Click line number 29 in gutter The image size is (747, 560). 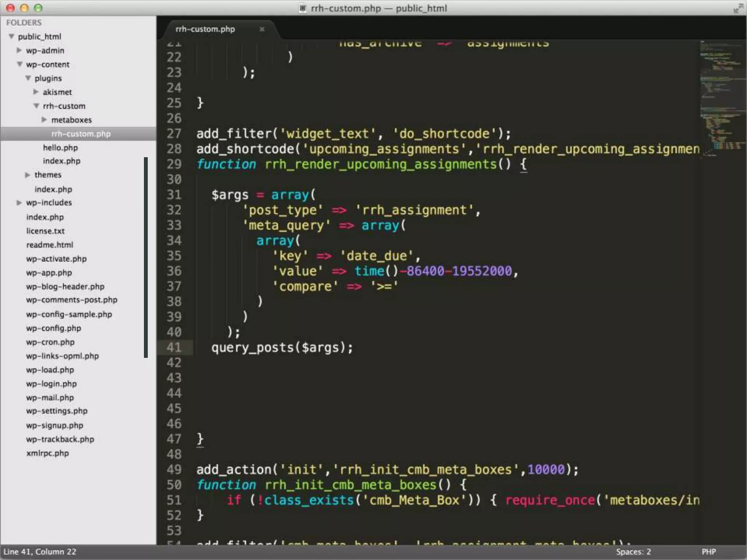[174, 164]
